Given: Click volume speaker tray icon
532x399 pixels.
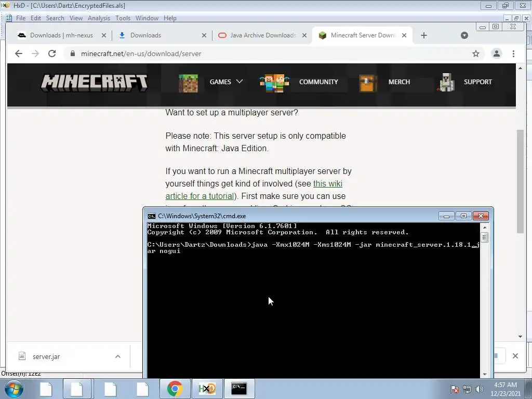Looking at the screenshot, I should 479,389.
